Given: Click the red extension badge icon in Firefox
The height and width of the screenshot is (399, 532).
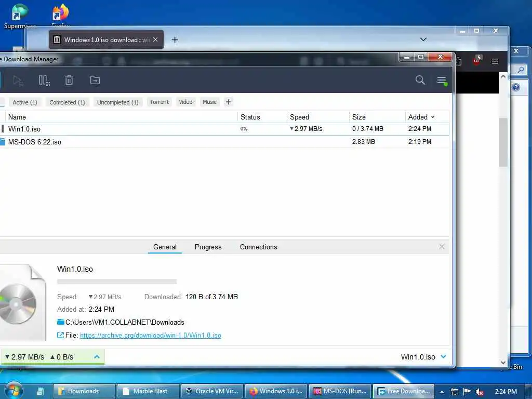Looking at the screenshot, I should [x=477, y=60].
